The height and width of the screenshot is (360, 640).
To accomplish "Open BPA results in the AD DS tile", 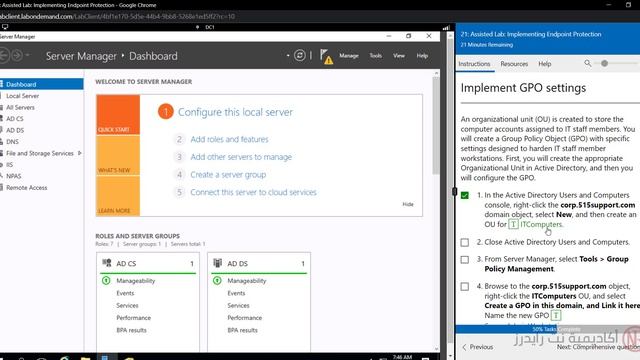I will coord(242,330).
